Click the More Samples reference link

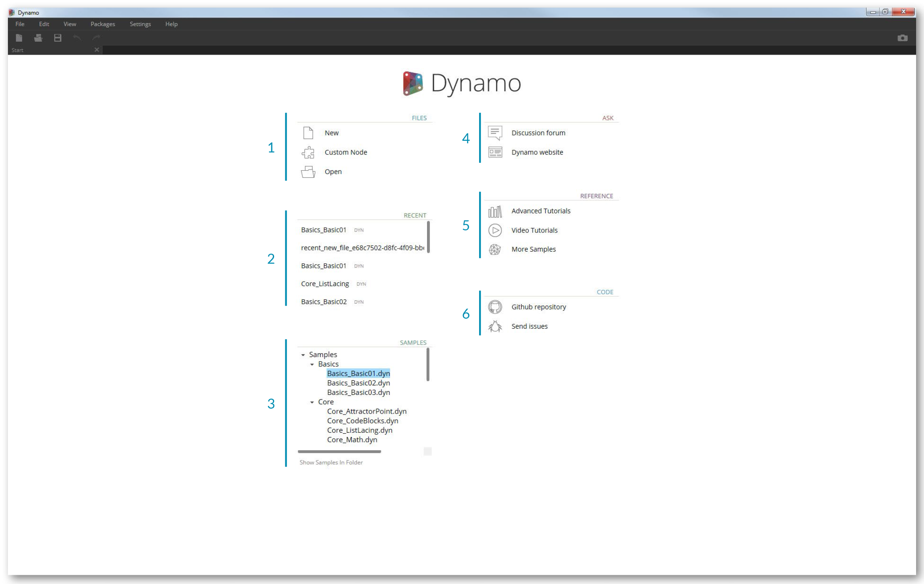[532, 249]
